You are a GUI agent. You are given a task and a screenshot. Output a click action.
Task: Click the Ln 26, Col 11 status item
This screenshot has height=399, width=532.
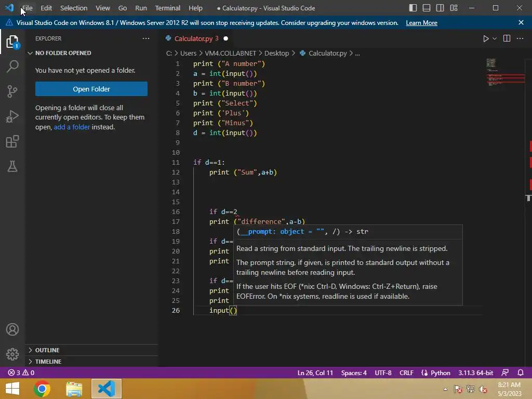[315, 373]
